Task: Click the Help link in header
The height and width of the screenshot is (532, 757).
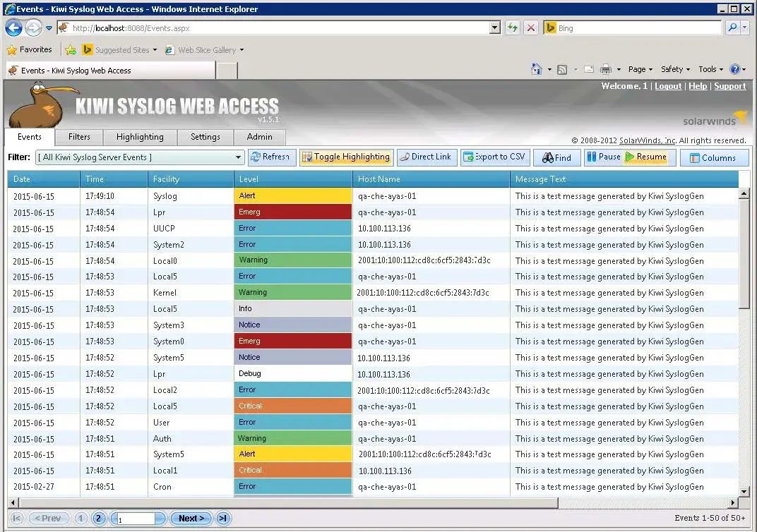Action: (698, 86)
